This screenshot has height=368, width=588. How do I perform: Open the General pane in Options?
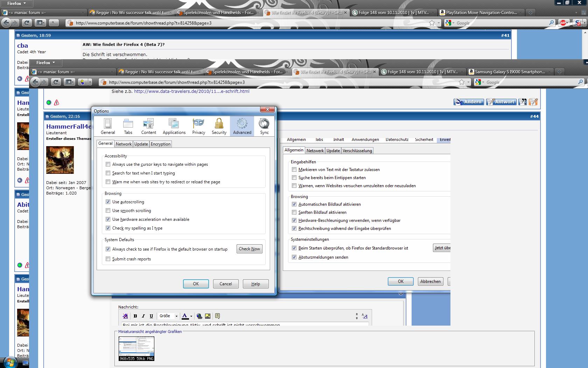108,126
